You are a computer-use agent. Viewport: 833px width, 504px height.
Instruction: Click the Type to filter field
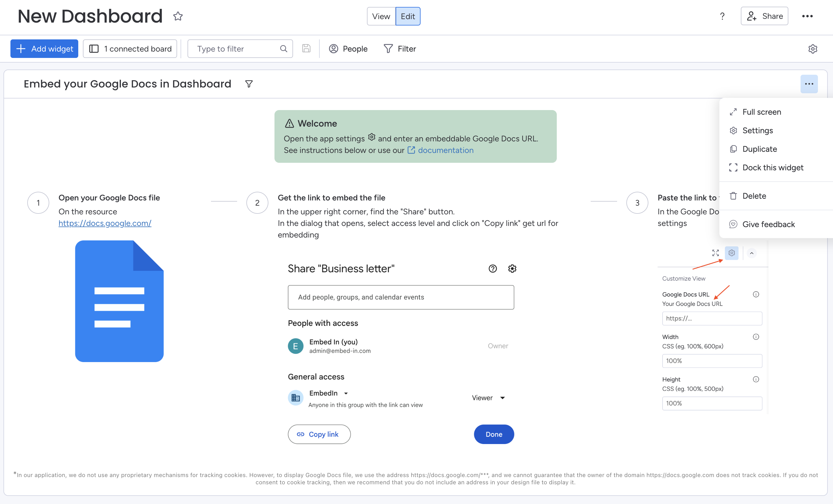235,49
